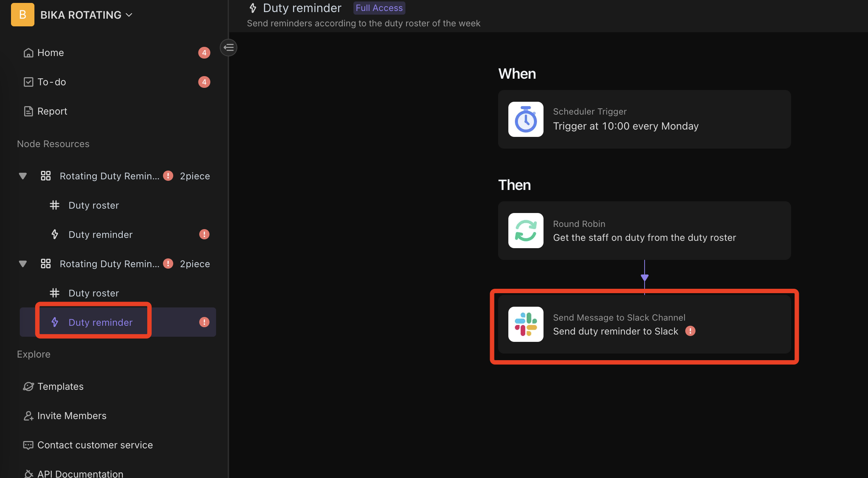
Task: Click the Home page icon in sidebar
Action: pyautogui.click(x=28, y=52)
